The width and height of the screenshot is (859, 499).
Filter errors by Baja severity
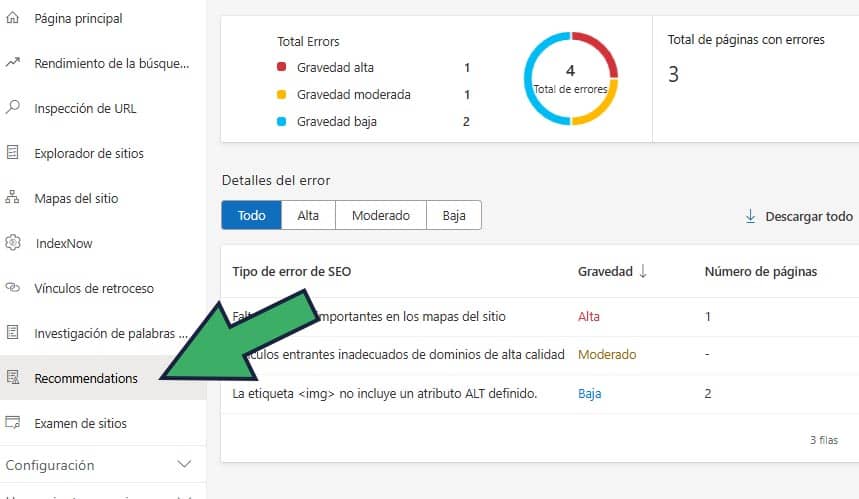point(454,215)
